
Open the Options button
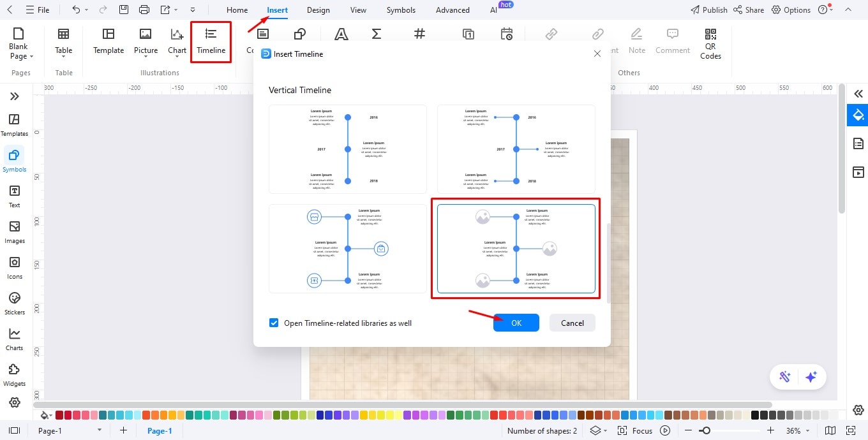click(x=791, y=10)
